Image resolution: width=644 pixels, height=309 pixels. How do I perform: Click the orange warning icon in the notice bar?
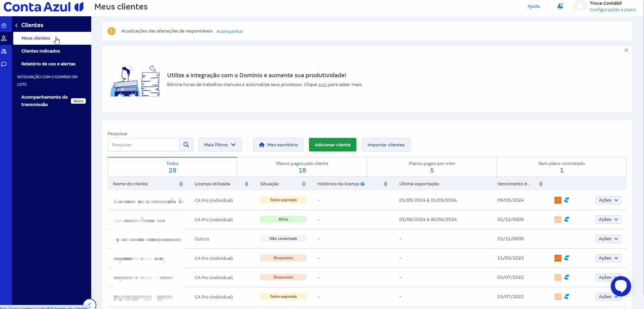tap(112, 31)
